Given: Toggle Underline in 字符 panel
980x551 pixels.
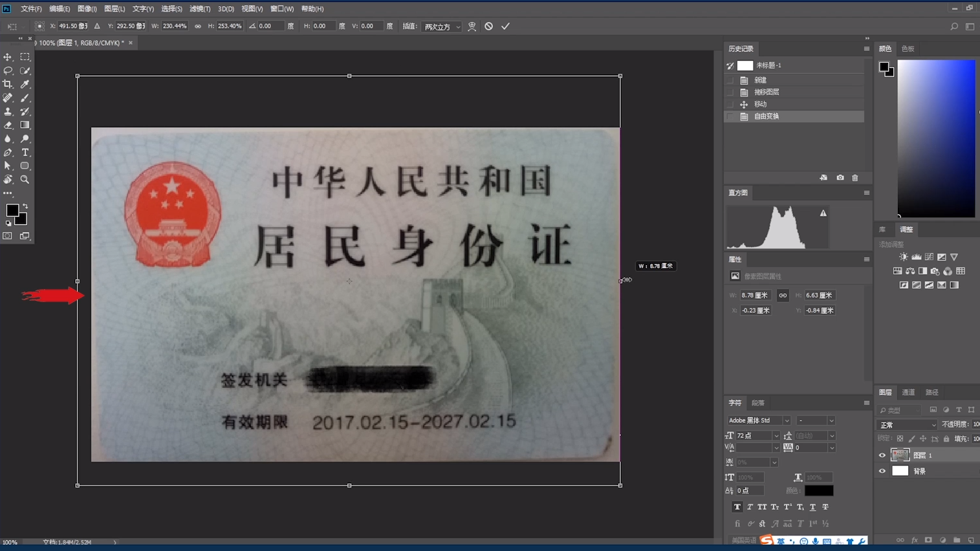Looking at the screenshot, I should pyautogui.click(x=812, y=507).
